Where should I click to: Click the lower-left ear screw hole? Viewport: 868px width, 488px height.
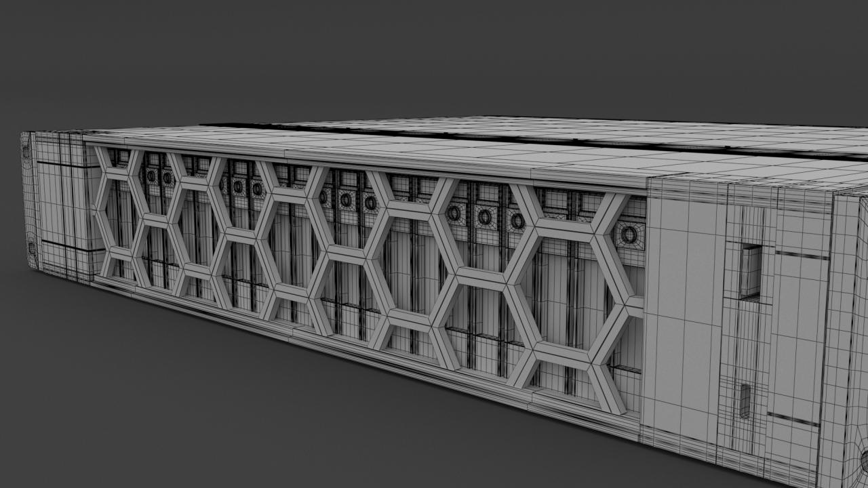pos(32,246)
